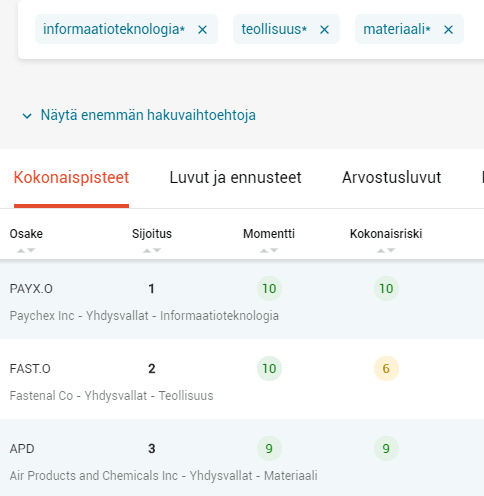Open the APD stock row
This screenshot has height=496, width=484.
coord(242,458)
